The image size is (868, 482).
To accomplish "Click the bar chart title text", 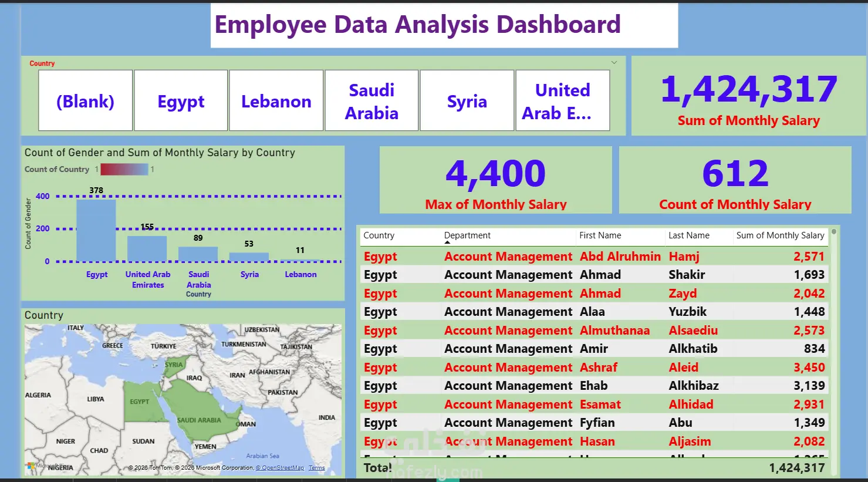I will coord(160,153).
